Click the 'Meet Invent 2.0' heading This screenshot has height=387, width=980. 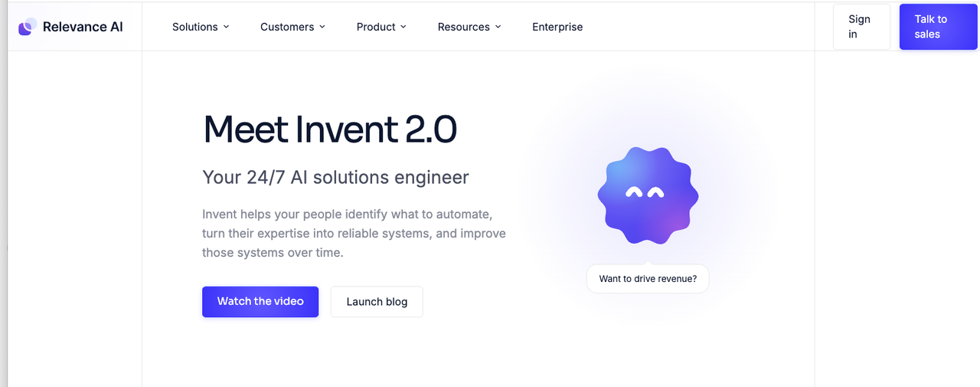point(330,129)
